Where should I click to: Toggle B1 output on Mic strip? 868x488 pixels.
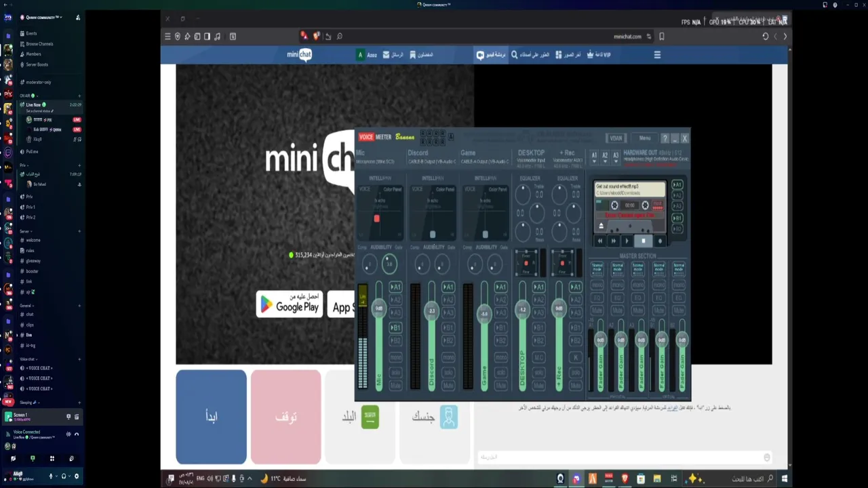point(395,328)
